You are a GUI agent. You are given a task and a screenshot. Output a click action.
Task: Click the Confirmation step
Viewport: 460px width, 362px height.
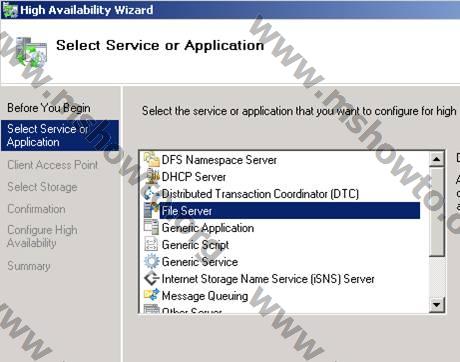[36, 209]
